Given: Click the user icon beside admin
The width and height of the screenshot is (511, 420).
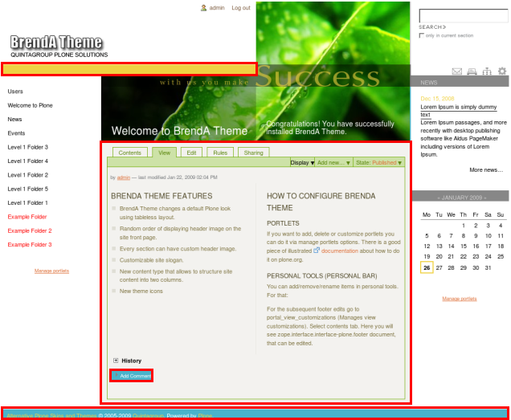Looking at the screenshot, I should (x=204, y=8).
